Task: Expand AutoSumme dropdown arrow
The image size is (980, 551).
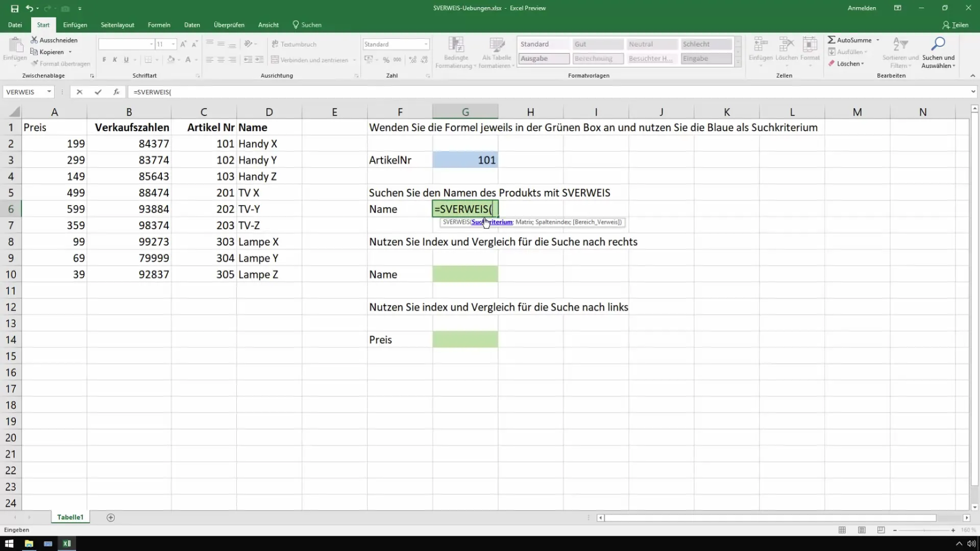Action: coord(878,40)
